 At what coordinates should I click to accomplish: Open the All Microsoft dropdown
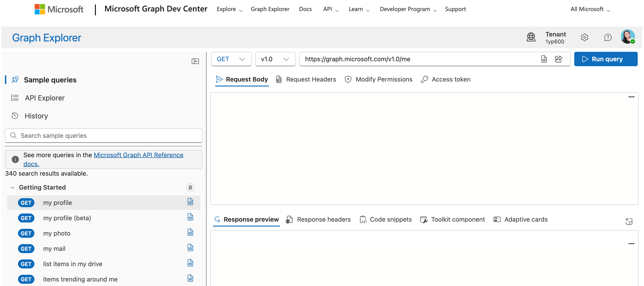click(590, 9)
